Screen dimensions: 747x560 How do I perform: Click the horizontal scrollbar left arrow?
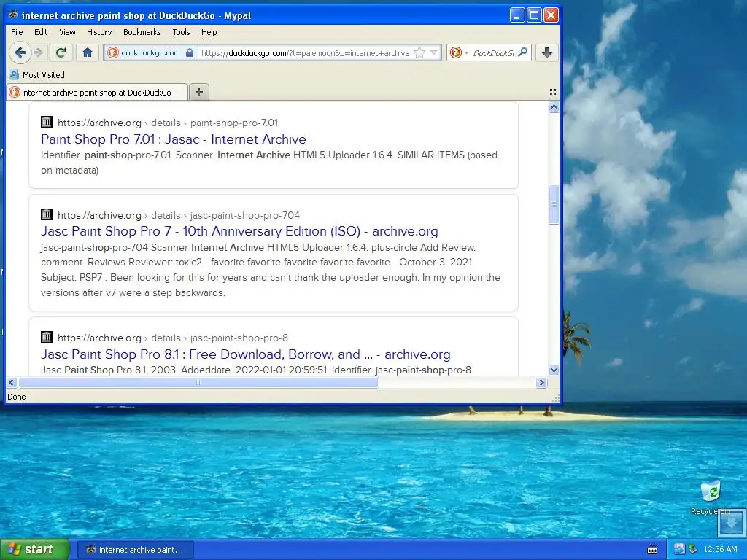click(x=12, y=382)
